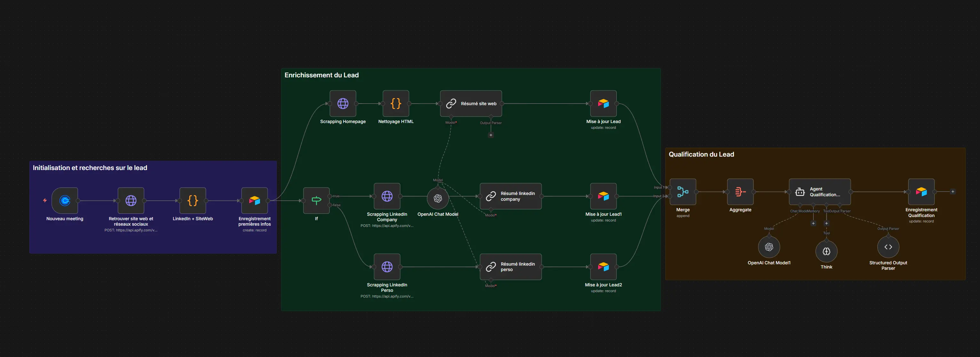Select the Enrichissement du Lead sticky note title
This screenshot has height=357, width=980.
(x=321, y=75)
